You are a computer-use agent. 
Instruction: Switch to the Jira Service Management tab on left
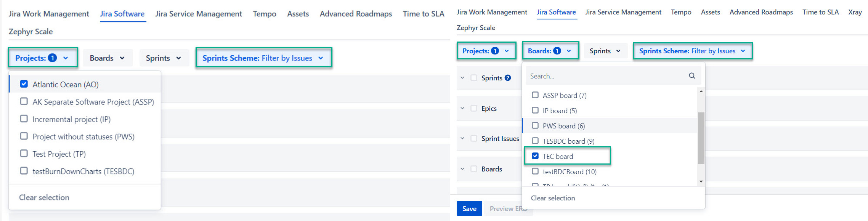point(198,14)
